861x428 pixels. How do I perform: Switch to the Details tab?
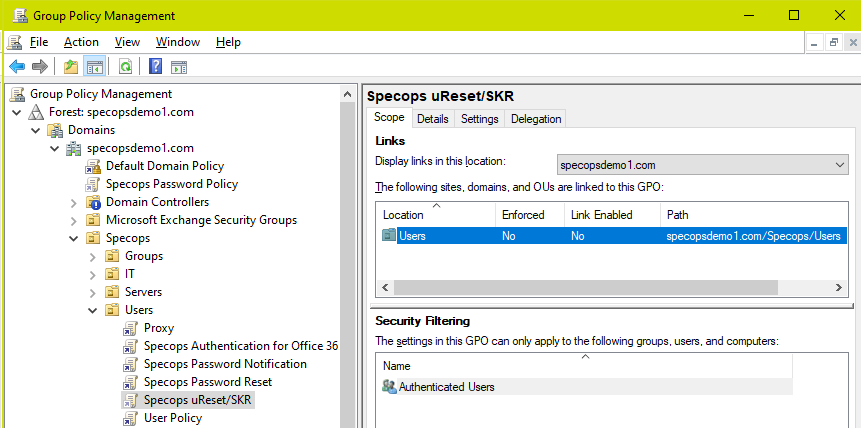[433, 119]
